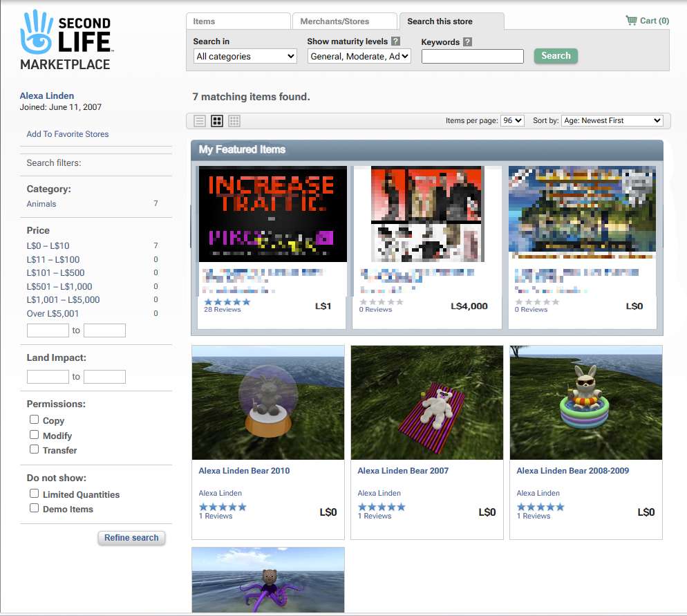Click the Alexa Linden Bear 2007 thumbnail
Image resolution: width=687 pixels, height=616 pixels.
tap(426, 402)
